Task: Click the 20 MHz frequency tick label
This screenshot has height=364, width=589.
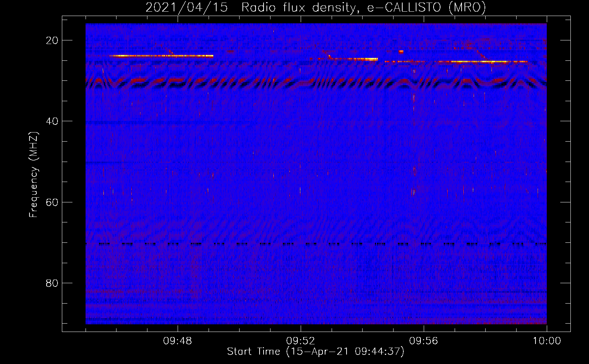Action: point(52,40)
